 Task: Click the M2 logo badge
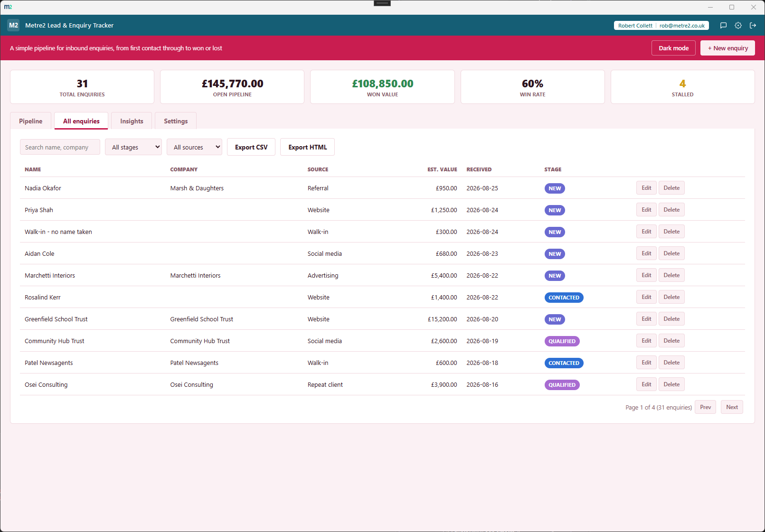[13, 26]
